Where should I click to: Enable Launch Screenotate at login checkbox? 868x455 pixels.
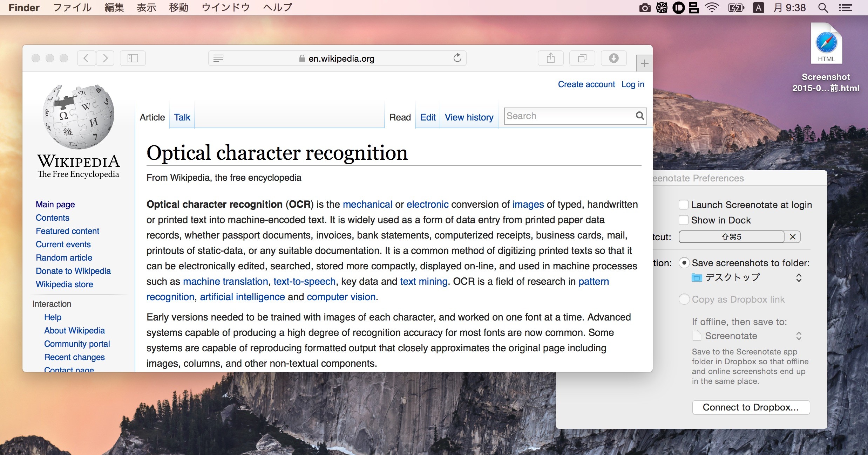(683, 205)
